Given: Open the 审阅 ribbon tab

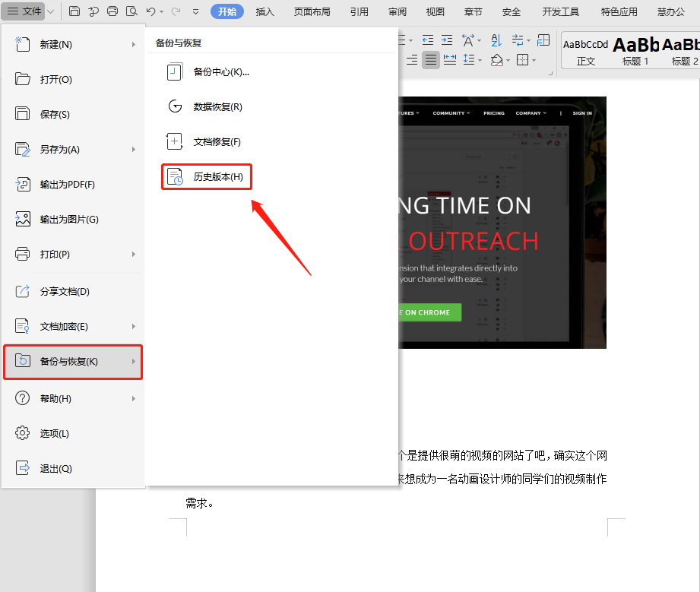Looking at the screenshot, I should tap(398, 11).
